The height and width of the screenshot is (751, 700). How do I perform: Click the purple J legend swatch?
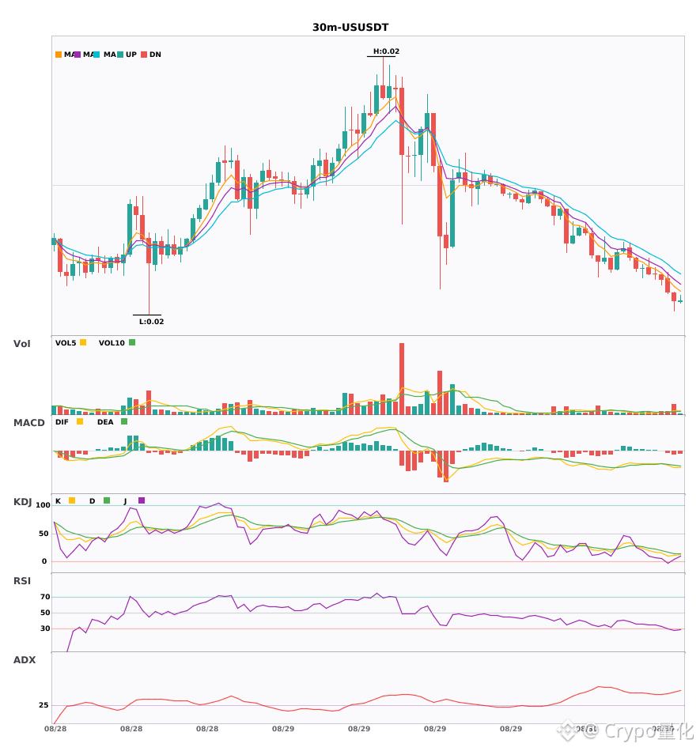pyautogui.click(x=142, y=500)
